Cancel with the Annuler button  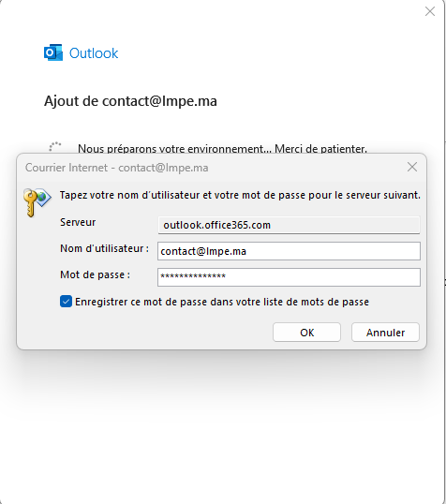click(385, 333)
